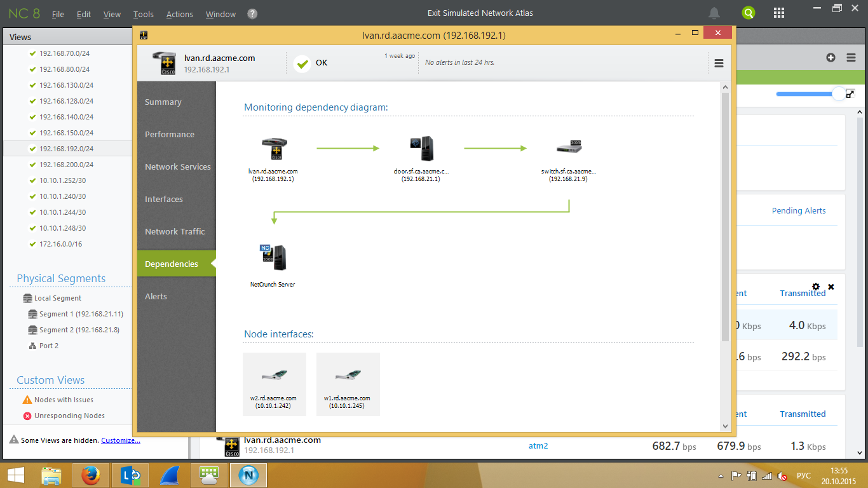Click the Customize... link
Image resolution: width=868 pixels, height=488 pixels.
tap(121, 440)
